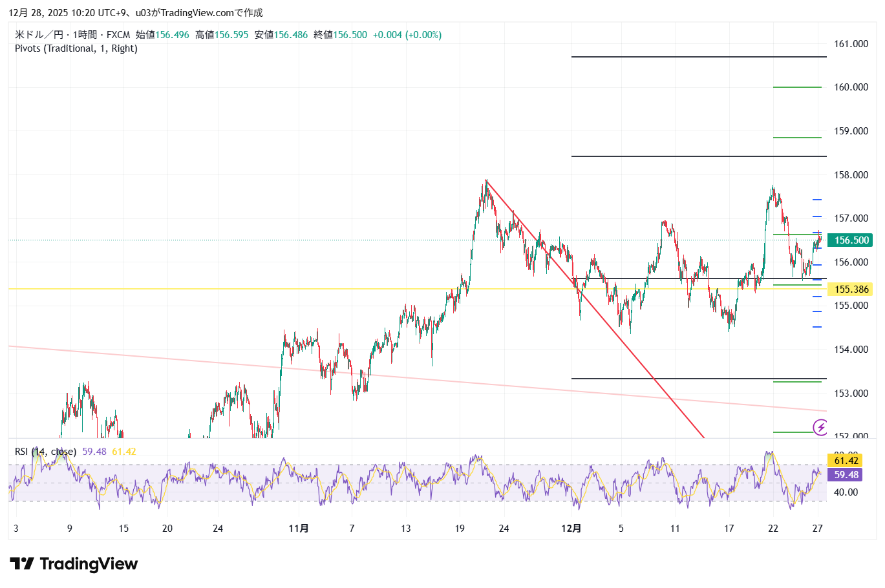The width and height of the screenshot is (885, 588).
Task: Click the 1時間 timeframe text in header
Action: pos(85,35)
